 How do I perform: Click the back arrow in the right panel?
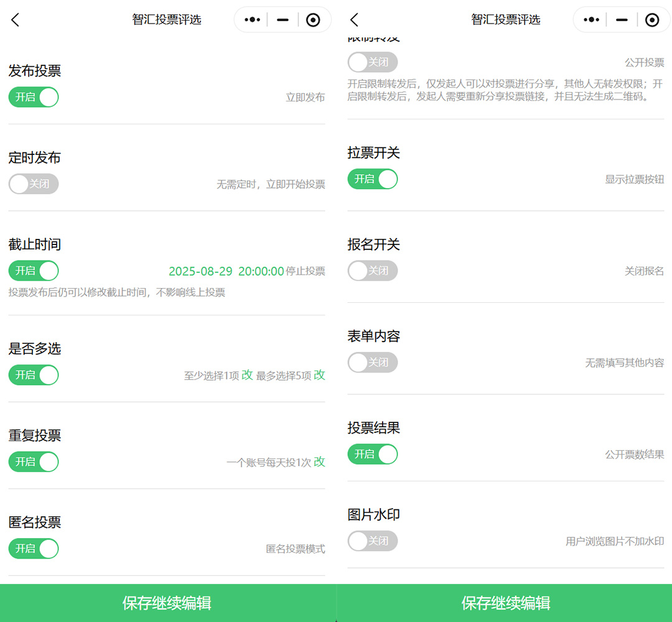tap(354, 20)
